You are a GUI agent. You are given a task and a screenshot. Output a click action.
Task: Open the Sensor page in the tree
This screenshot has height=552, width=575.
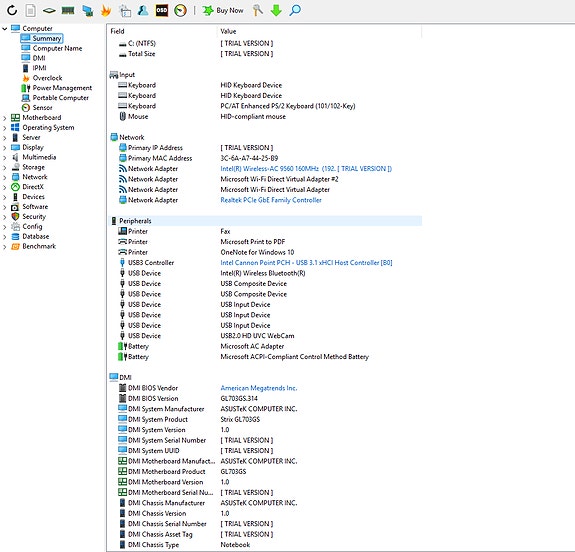click(x=42, y=107)
